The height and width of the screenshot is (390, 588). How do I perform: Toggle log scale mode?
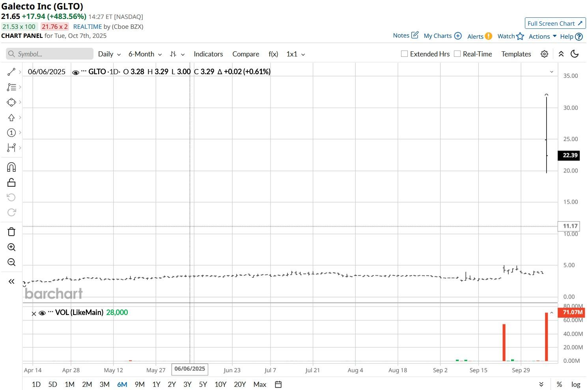576,384
